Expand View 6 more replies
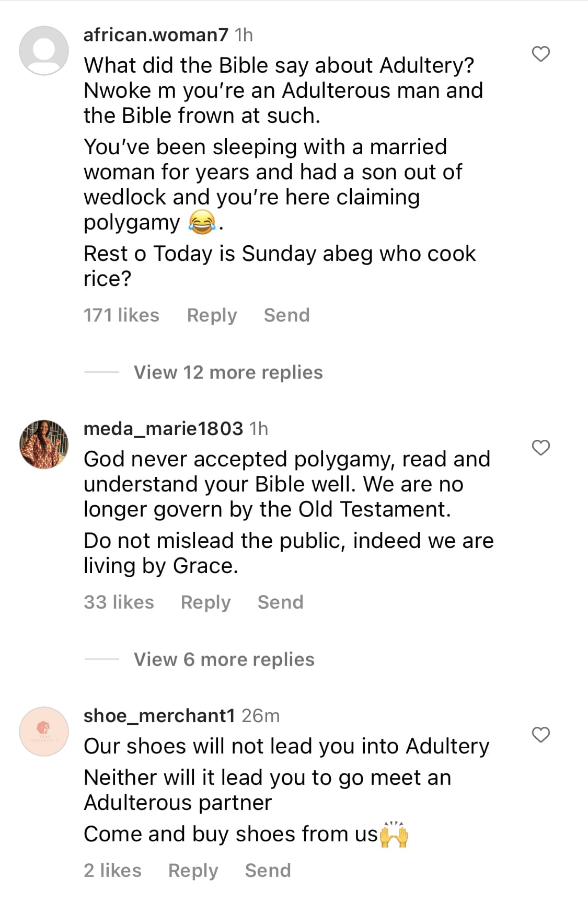This screenshot has height=902, width=588. [x=224, y=659]
